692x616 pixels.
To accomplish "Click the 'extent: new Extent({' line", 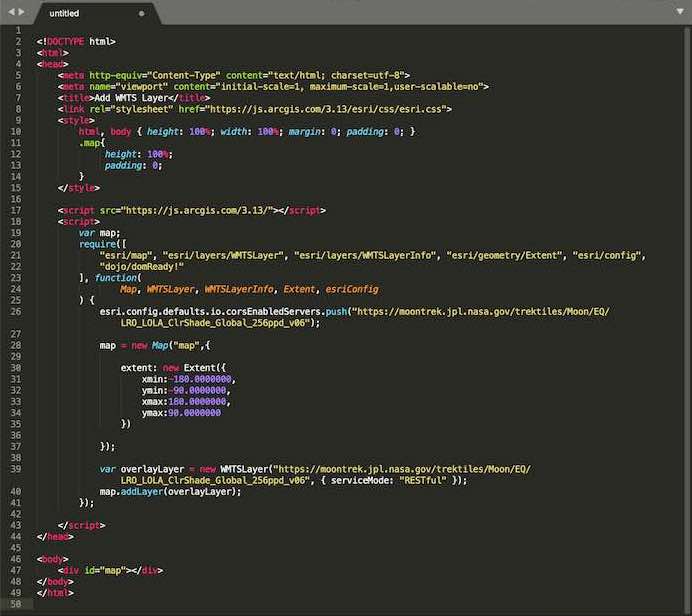I will tap(173, 368).
